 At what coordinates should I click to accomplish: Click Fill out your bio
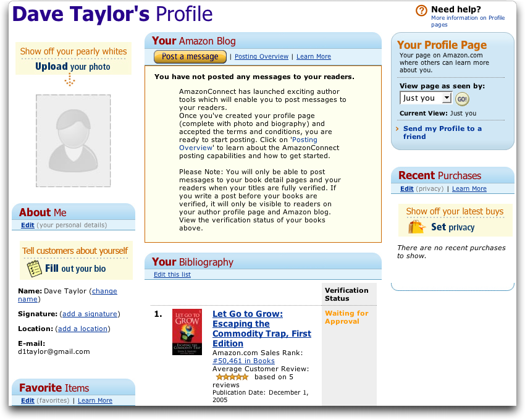point(76,269)
